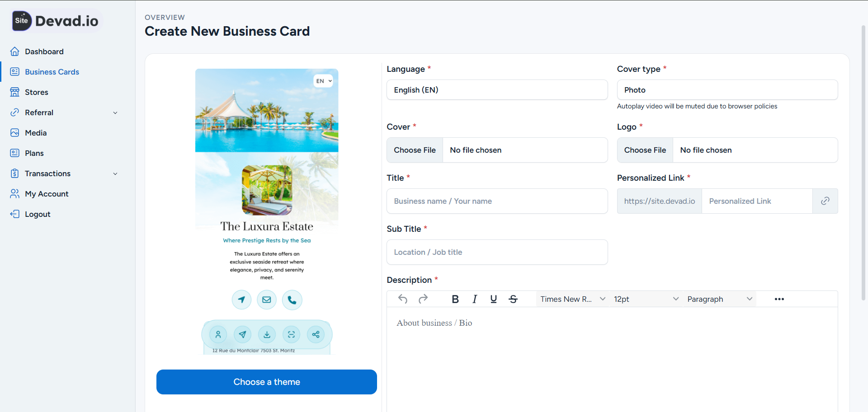Image resolution: width=868 pixels, height=412 pixels.
Task: Open the more options menu in the editor toolbar
Action: click(779, 299)
